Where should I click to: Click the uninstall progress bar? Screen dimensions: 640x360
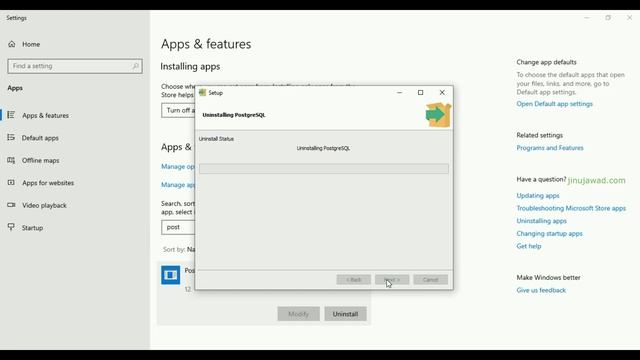324,169
